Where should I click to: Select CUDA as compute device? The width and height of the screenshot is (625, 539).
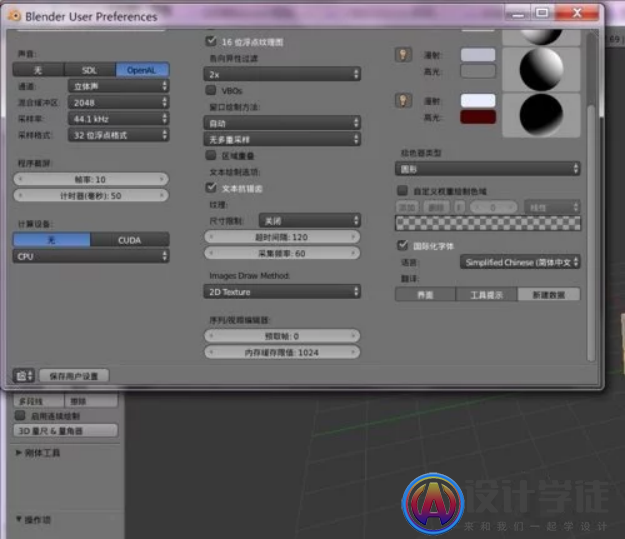tap(130, 240)
